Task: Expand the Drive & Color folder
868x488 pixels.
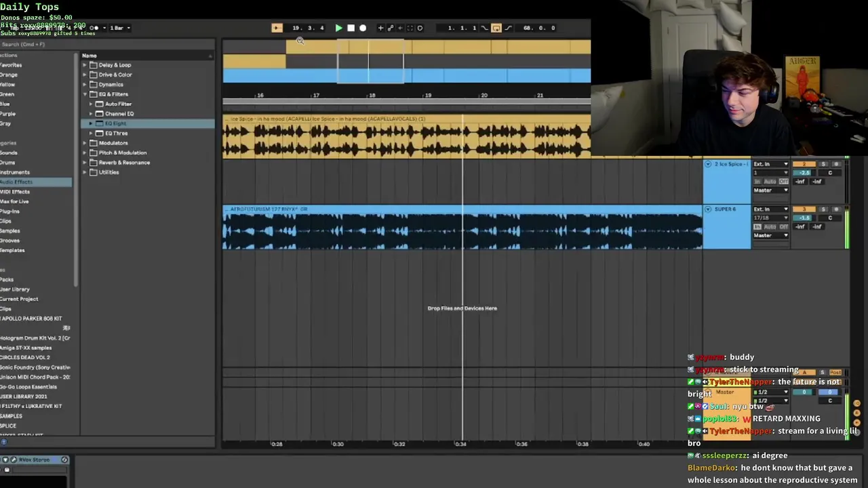Action: click(85, 75)
